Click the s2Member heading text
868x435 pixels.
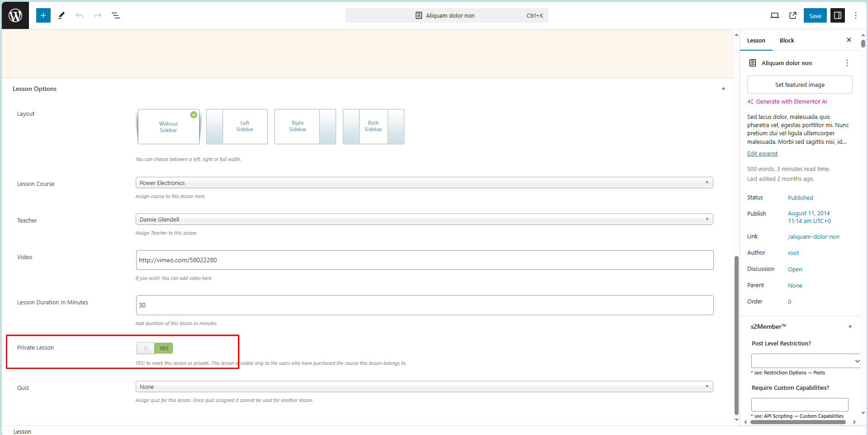click(x=768, y=326)
